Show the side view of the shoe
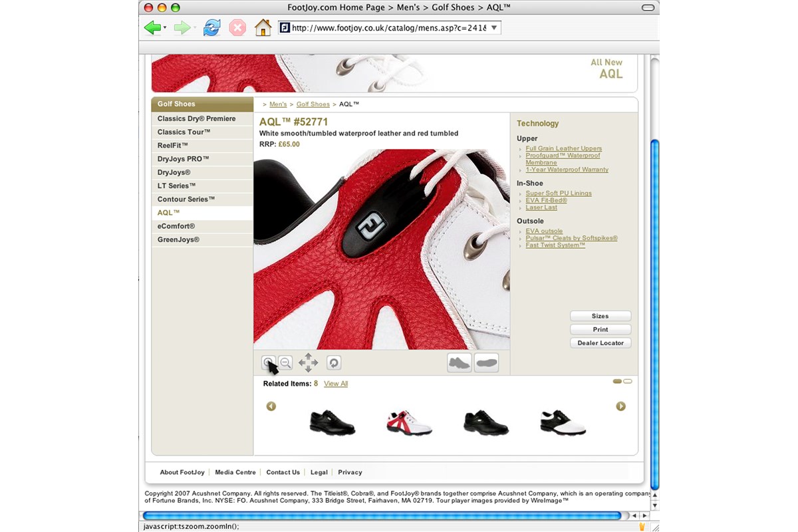This screenshot has height=532, width=798. 460,362
